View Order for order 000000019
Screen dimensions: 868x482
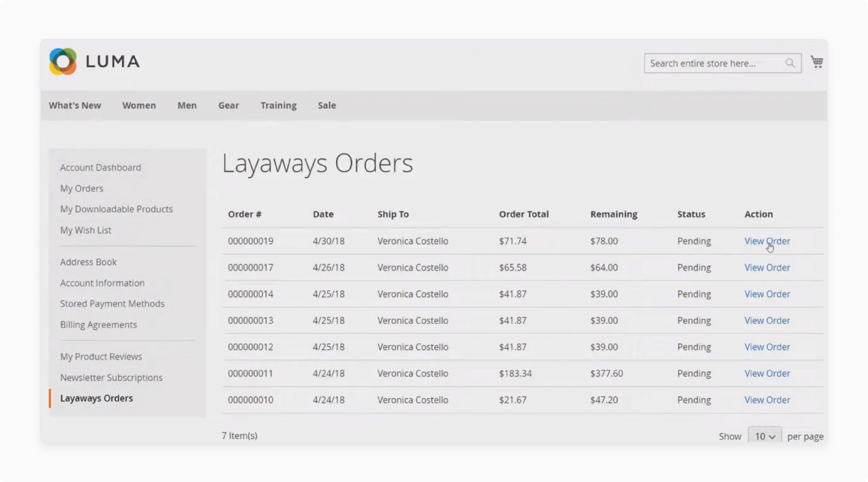[767, 241]
